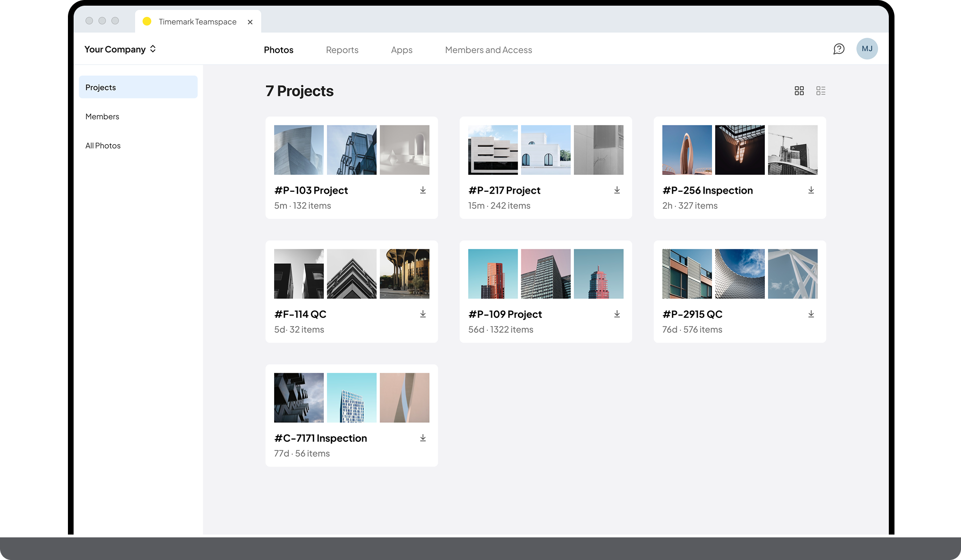Image resolution: width=961 pixels, height=560 pixels.
Task: Open the MJ profile avatar menu
Action: [x=867, y=49]
